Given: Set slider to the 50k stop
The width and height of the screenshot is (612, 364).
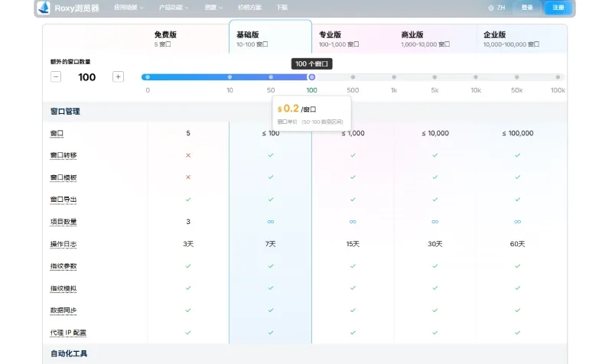Looking at the screenshot, I should point(516,77).
